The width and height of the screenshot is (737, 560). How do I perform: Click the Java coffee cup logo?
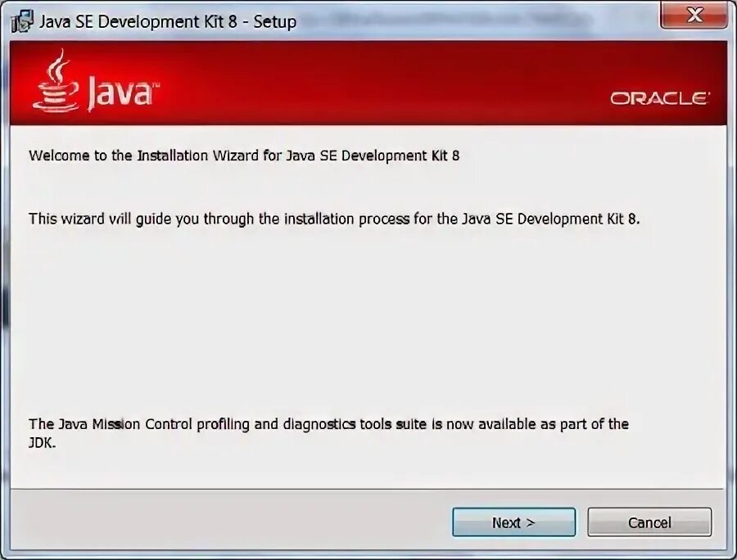(x=56, y=81)
